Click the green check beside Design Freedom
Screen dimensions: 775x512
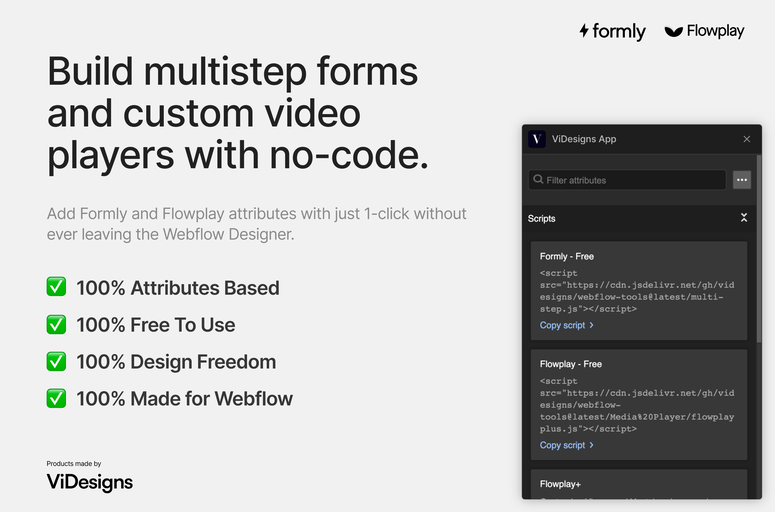tap(56, 361)
